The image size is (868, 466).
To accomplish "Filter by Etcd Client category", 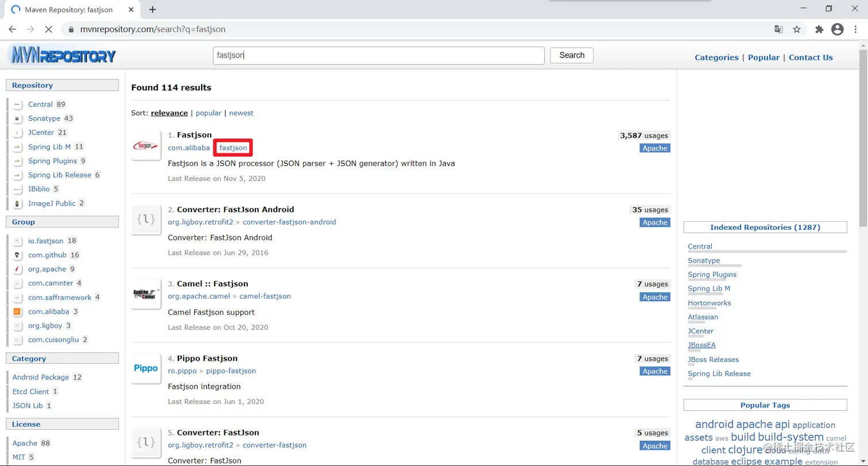I will (31, 392).
